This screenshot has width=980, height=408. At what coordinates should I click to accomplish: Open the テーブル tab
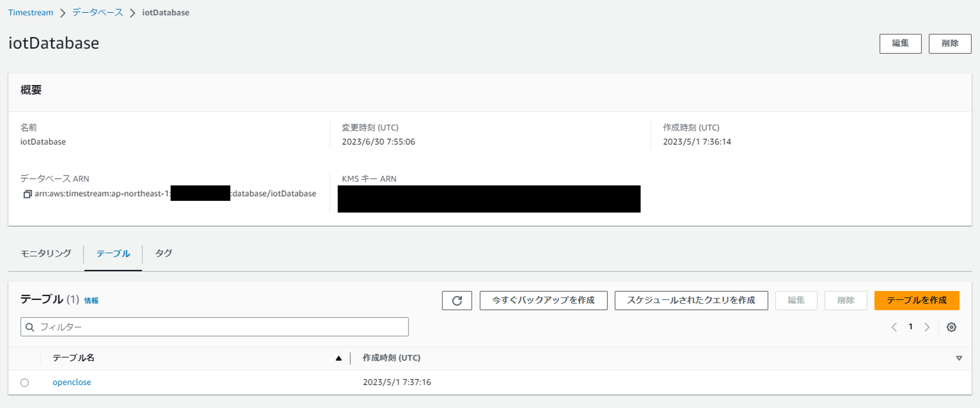coord(113,254)
